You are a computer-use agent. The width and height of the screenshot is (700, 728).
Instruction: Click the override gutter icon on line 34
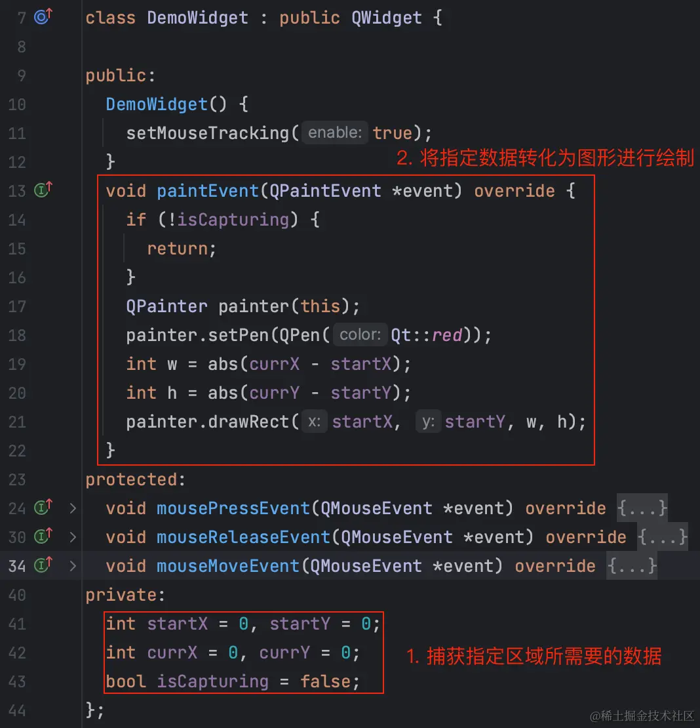coord(43,565)
